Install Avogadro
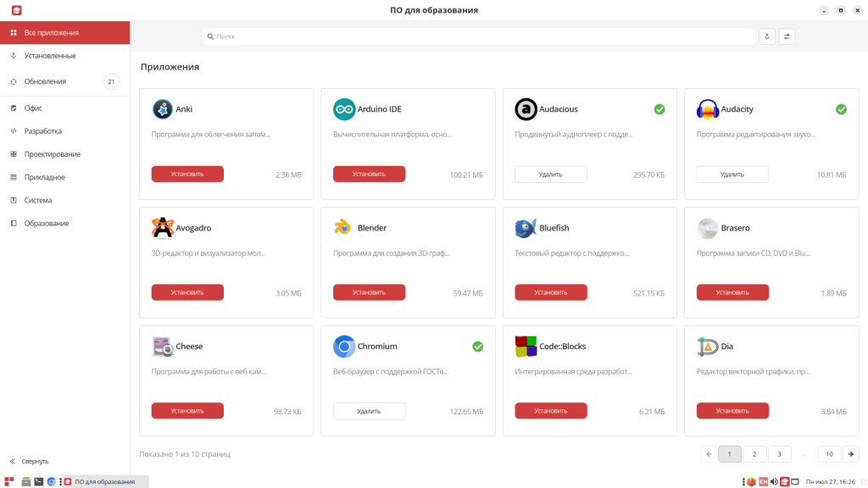 [187, 292]
